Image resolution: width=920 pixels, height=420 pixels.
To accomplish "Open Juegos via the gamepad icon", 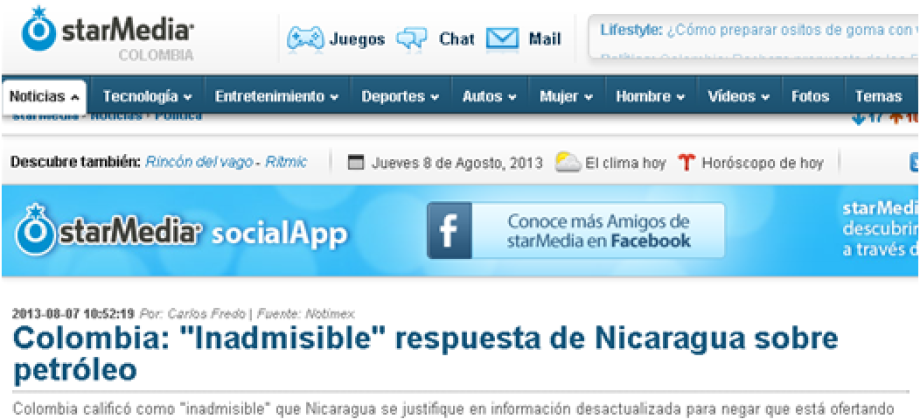I will click(305, 39).
